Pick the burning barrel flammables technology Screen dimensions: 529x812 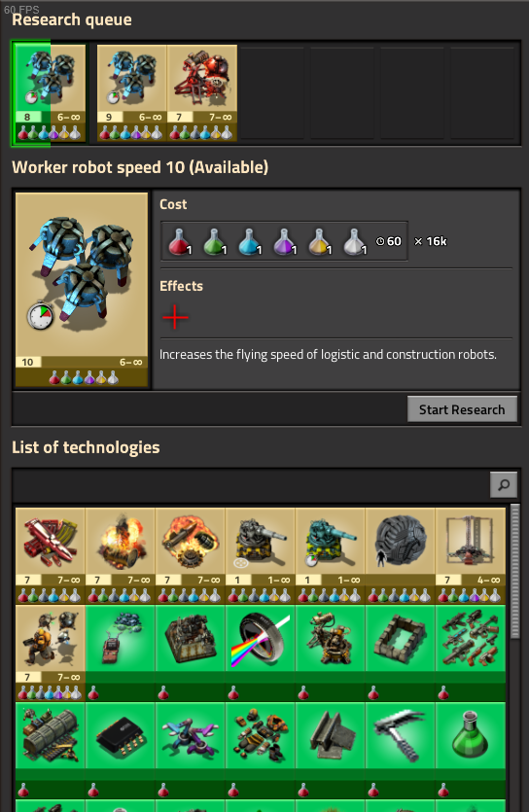click(120, 555)
